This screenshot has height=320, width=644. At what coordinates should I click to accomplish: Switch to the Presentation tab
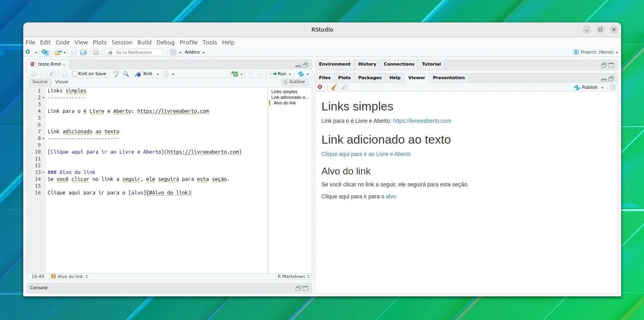[x=449, y=78]
